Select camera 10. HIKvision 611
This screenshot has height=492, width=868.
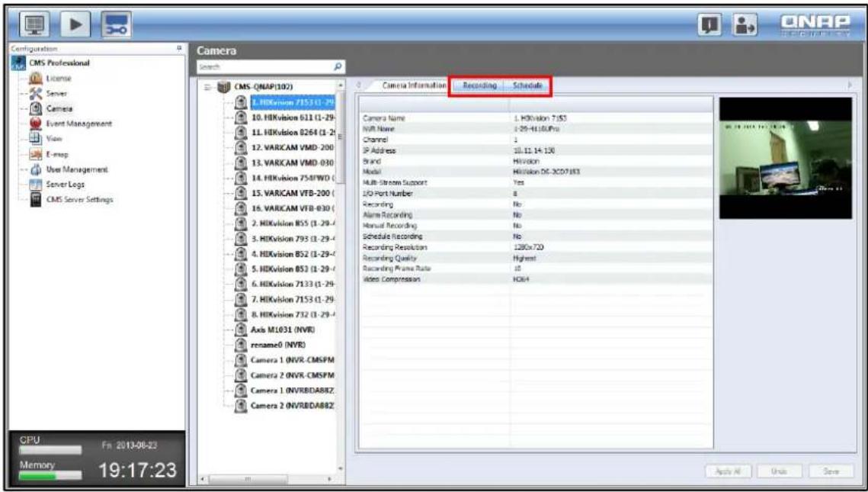tap(293, 117)
